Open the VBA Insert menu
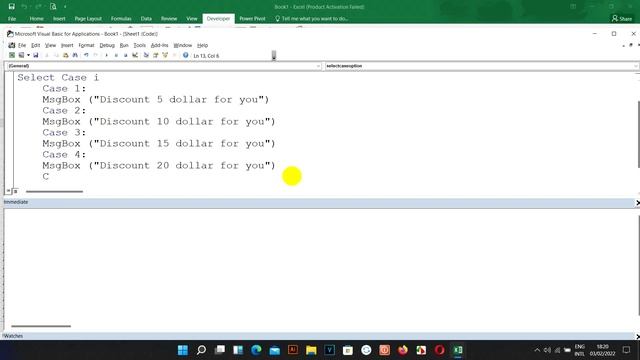This screenshot has width=640, height=360. (x=67, y=45)
